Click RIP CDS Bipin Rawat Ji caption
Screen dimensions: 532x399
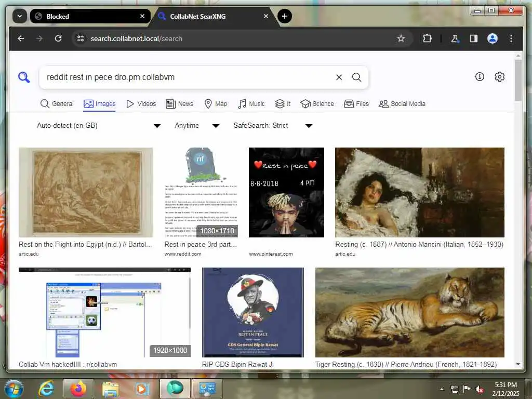(238, 365)
